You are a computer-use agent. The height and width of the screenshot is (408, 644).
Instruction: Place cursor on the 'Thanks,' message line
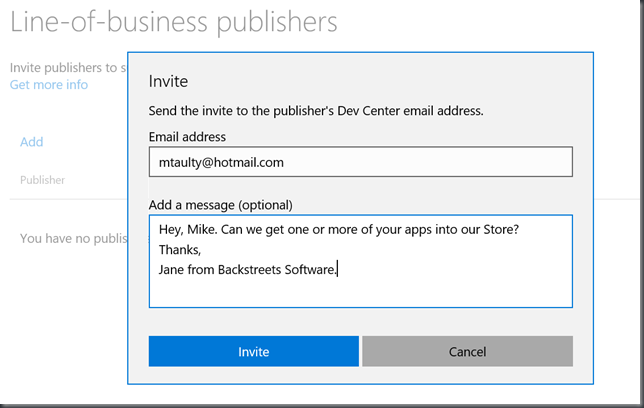coord(180,249)
